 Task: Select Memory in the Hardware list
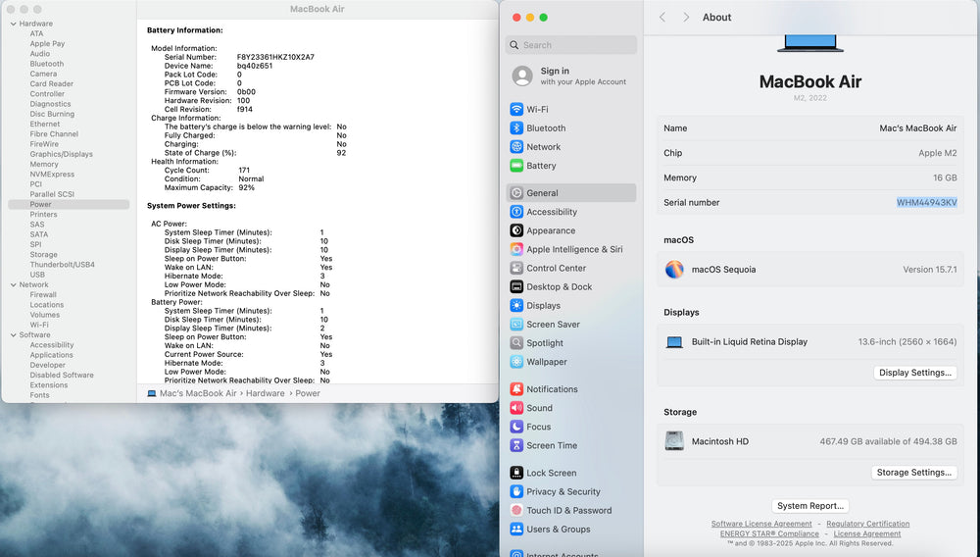(x=44, y=164)
